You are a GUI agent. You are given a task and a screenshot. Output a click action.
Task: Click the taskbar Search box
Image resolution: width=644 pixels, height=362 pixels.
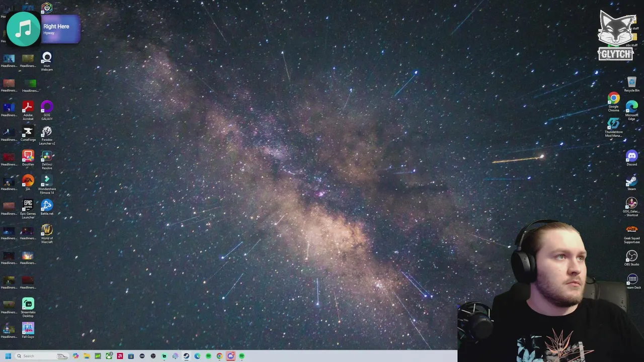click(41, 356)
